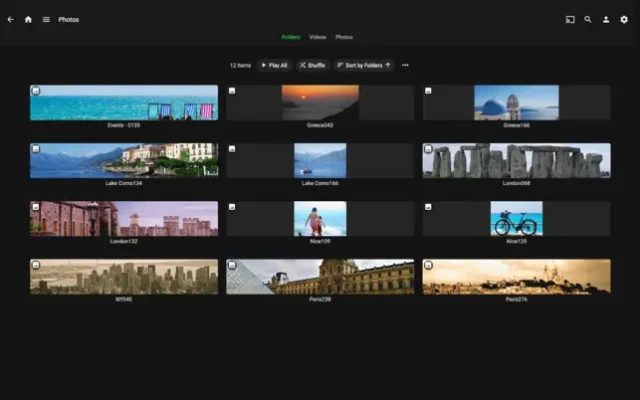Open the three-dot more options menu

[405, 65]
